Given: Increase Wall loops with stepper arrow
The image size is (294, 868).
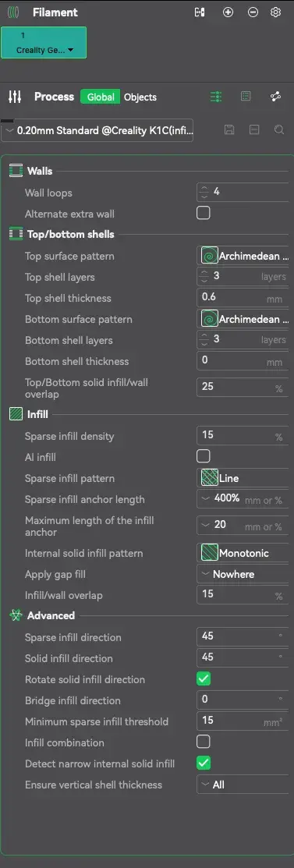Looking at the screenshot, I should tap(204, 188).
